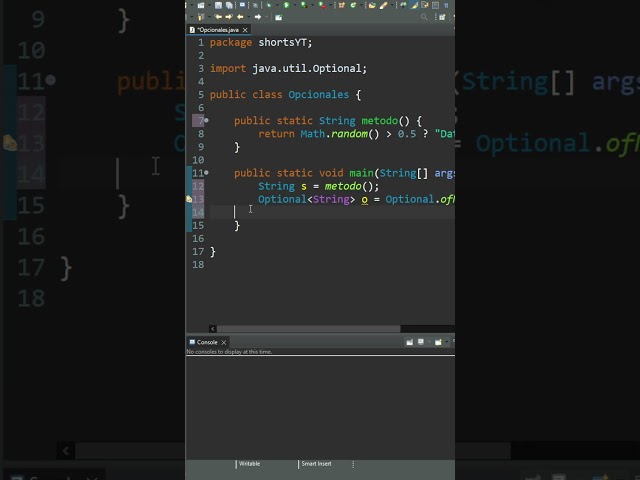Collapse the main method fold on line 11
Viewport: 640px width, 480px height.
pyautogui.click(x=207, y=173)
